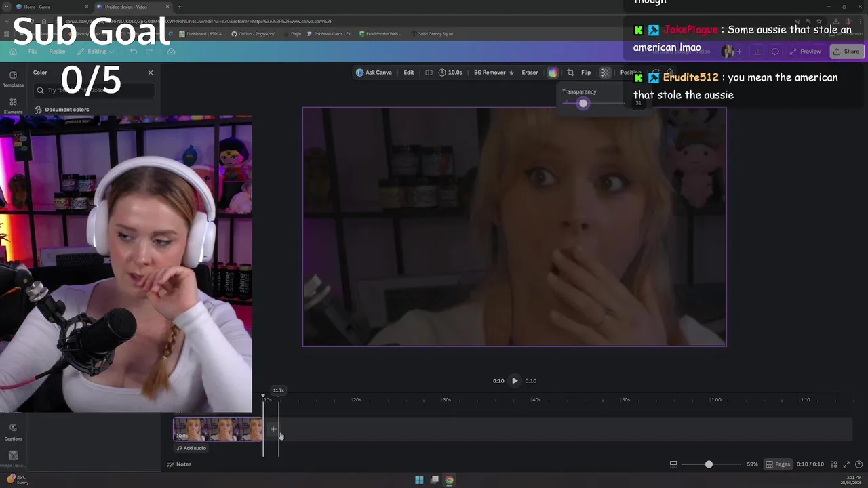Image resolution: width=868 pixels, height=488 pixels.
Task: Add a page with plus button
Action: tap(273, 429)
